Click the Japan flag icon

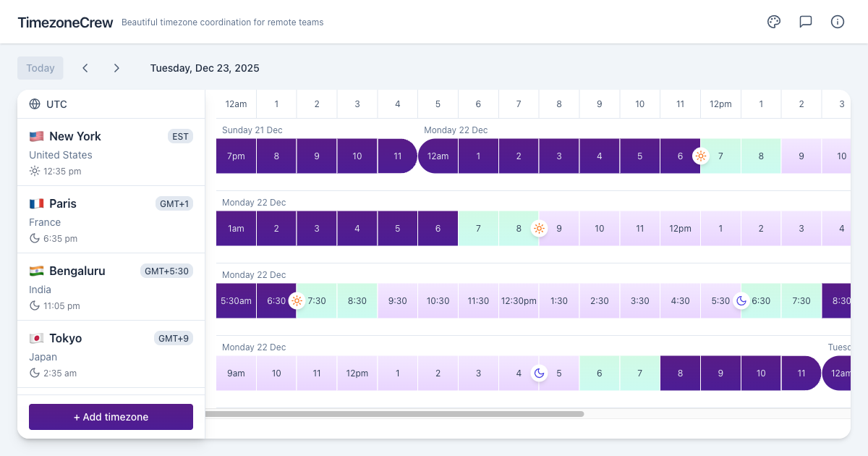pyautogui.click(x=36, y=338)
